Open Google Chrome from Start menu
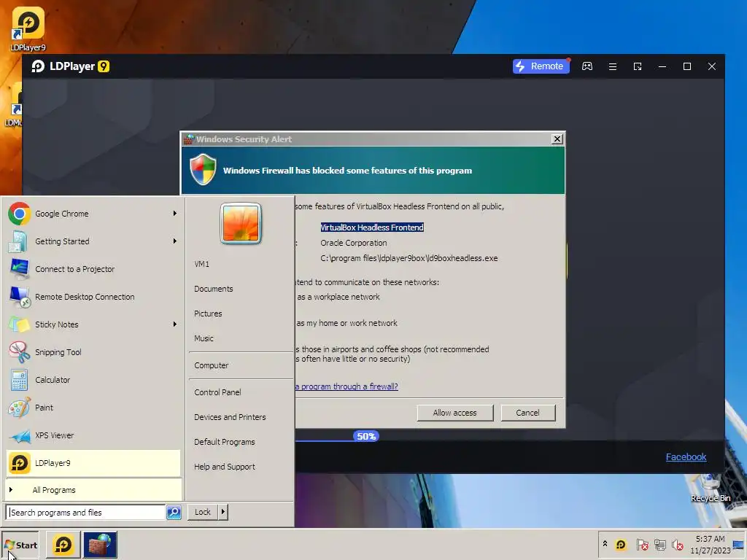The height and width of the screenshot is (560, 747). (93, 214)
